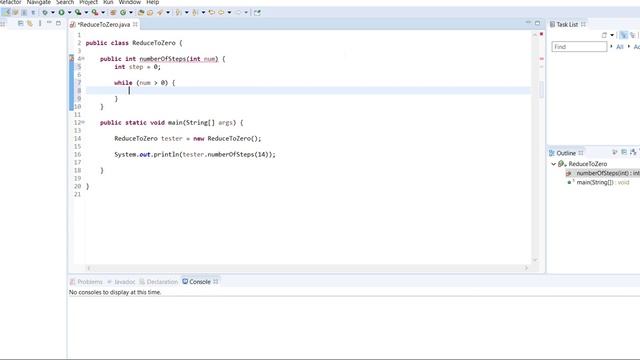Click the red error indicator atop overview ruler

point(542,34)
